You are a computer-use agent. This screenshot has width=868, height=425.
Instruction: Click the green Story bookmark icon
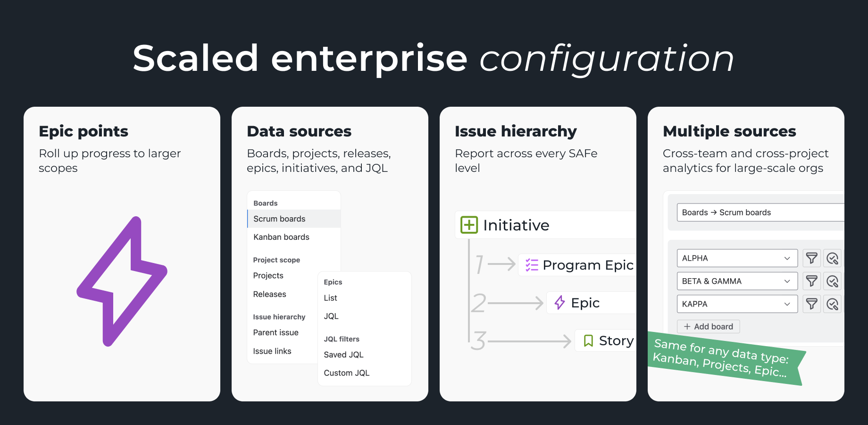tap(588, 340)
